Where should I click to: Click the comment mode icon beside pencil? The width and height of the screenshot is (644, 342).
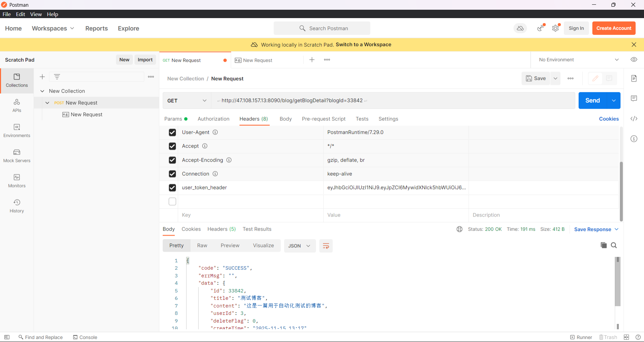(609, 78)
